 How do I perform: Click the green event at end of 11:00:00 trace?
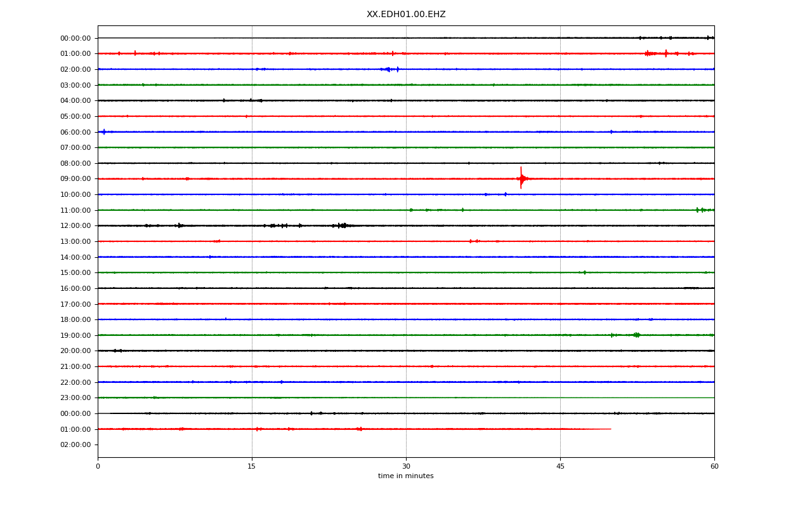(x=703, y=210)
